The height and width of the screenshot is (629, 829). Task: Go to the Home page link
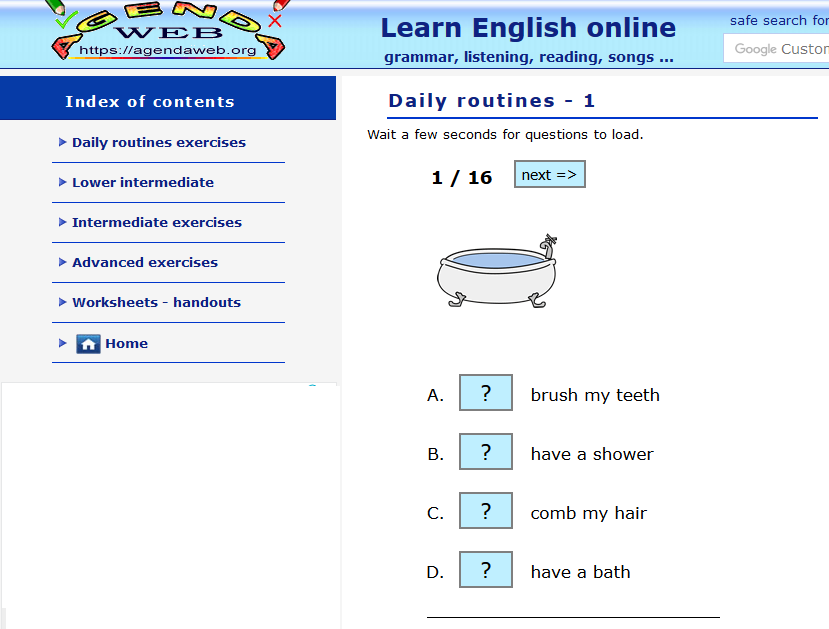coord(126,343)
